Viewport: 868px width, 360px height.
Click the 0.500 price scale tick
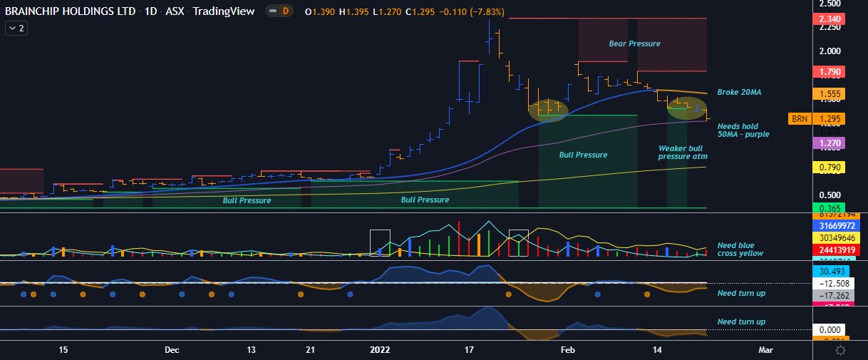pos(829,195)
